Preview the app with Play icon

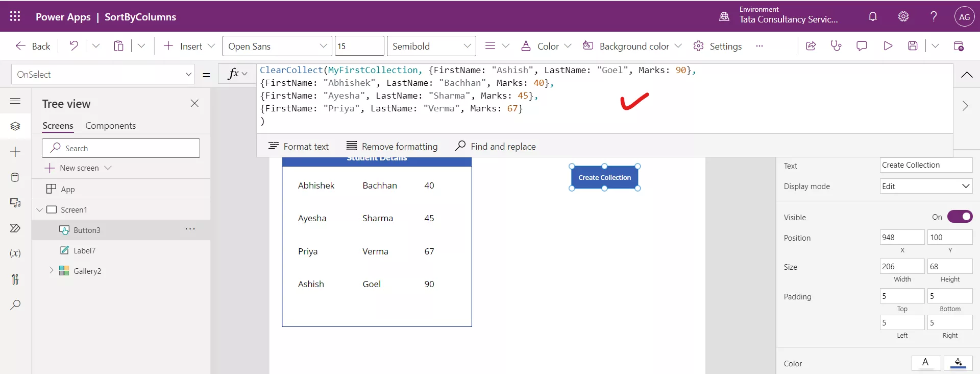coord(888,46)
